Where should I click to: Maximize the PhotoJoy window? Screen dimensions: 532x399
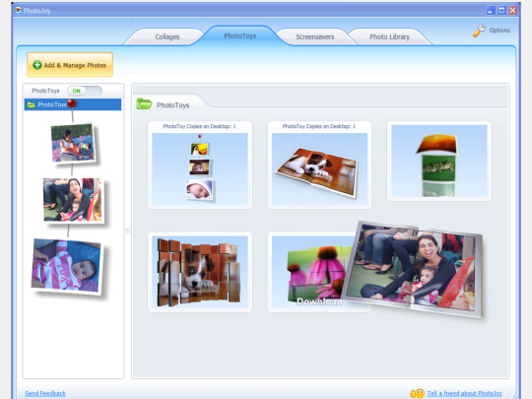(x=501, y=11)
